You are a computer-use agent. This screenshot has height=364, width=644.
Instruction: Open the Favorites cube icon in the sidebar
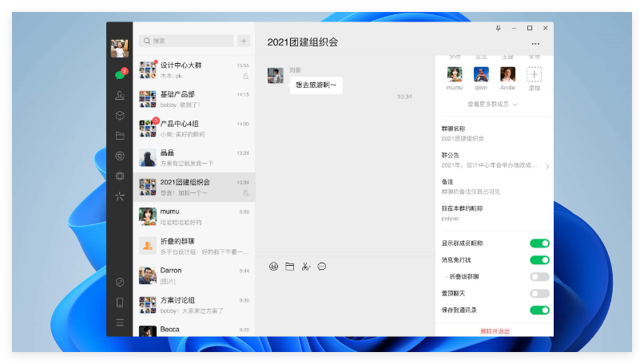click(x=120, y=115)
